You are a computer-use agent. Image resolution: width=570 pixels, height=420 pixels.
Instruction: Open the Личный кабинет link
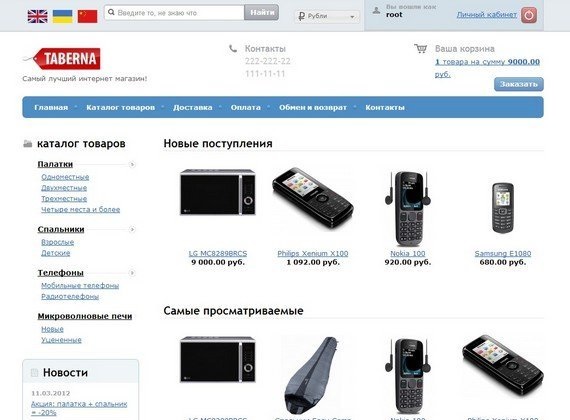pos(487,15)
